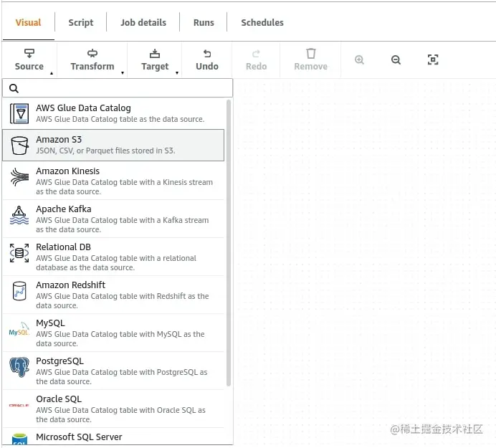Select the Apache Kafka icon
496x448 pixels.
[x=19, y=215]
